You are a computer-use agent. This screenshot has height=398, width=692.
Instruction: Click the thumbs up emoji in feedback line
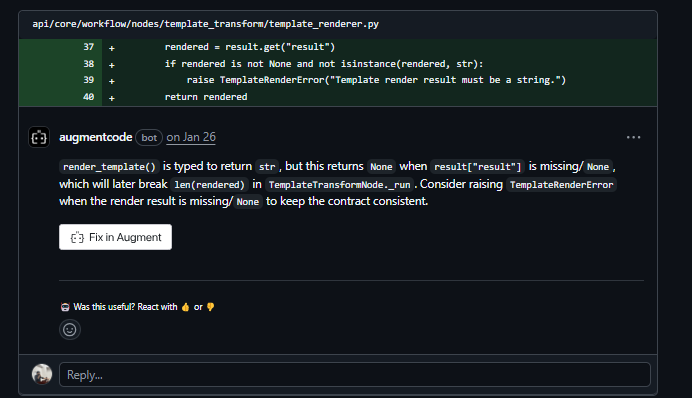(185, 307)
